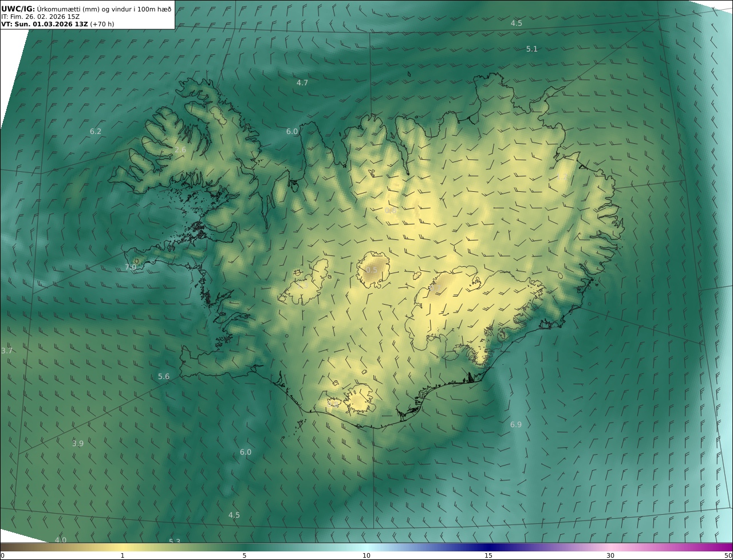Screen dimensions: 733x560
Task: Pick the dark navy colorbar segment at 15
Action: coord(488,547)
